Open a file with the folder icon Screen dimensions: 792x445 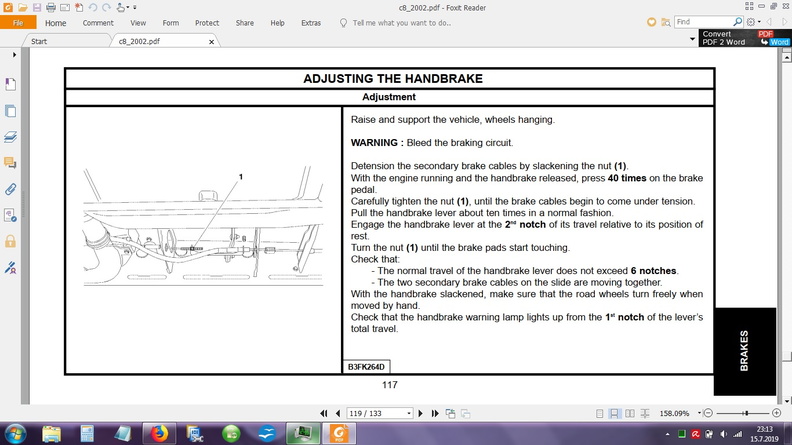pos(22,8)
